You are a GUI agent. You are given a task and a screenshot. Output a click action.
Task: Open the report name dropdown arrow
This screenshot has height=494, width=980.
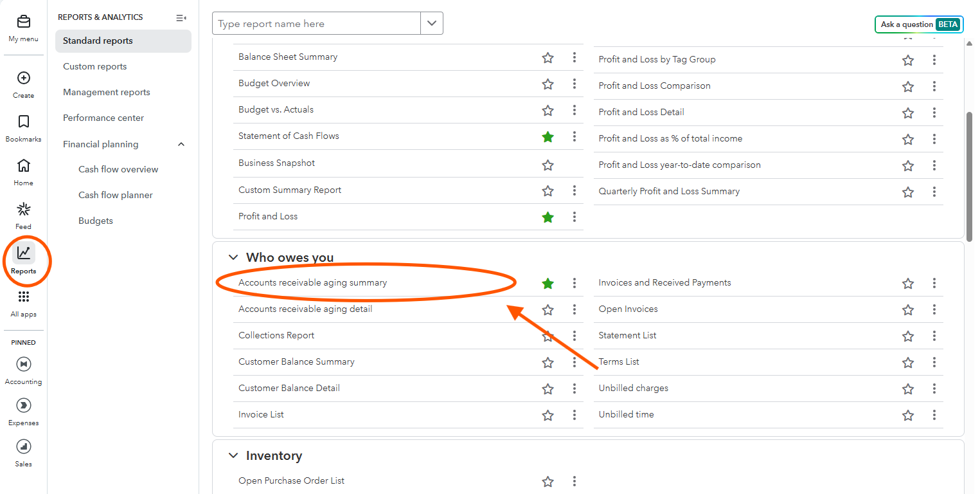[x=431, y=23]
